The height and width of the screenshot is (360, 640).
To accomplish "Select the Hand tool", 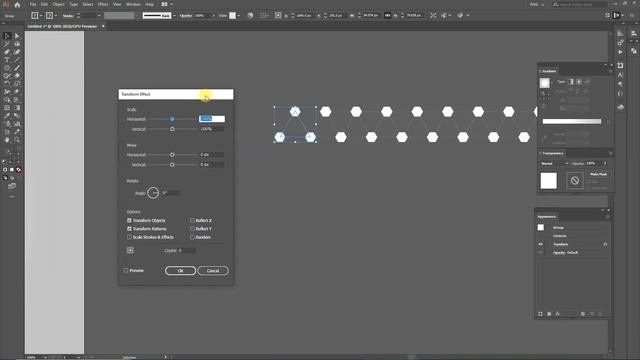I will (7, 140).
